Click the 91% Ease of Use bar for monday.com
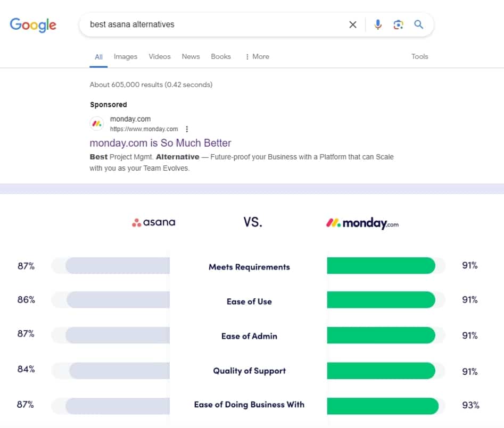Image resolution: width=504 pixels, height=428 pixels. click(x=382, y=300)
